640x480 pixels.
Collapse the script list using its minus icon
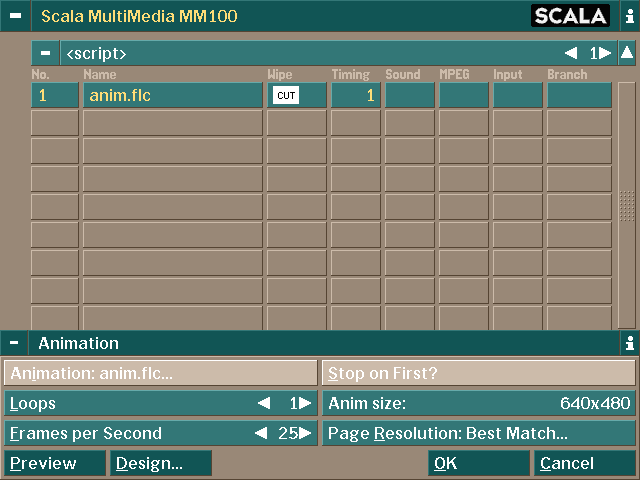click(45, 53)
